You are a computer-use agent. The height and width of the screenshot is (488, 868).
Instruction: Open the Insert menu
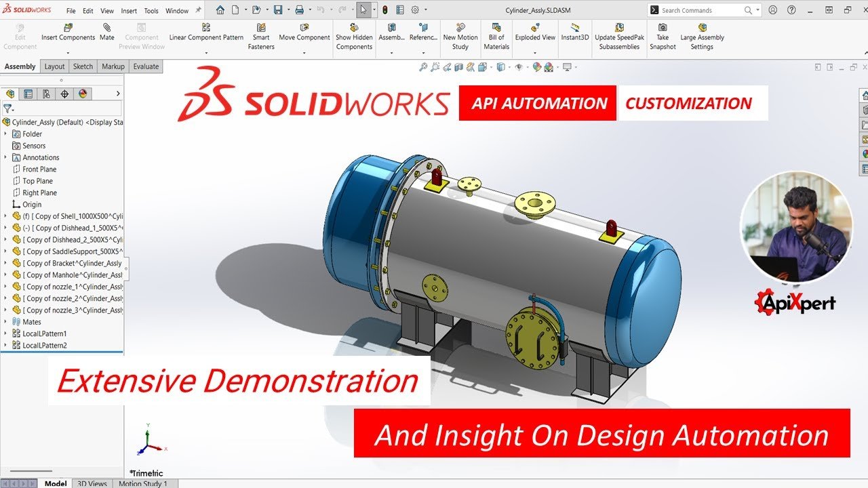pyautogui.click(x=129, y=11)
